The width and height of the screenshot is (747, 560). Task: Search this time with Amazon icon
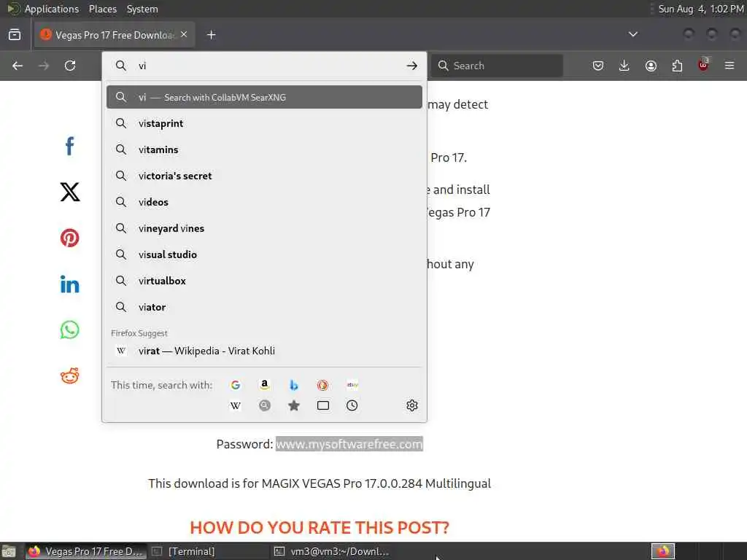click(264, 385)
